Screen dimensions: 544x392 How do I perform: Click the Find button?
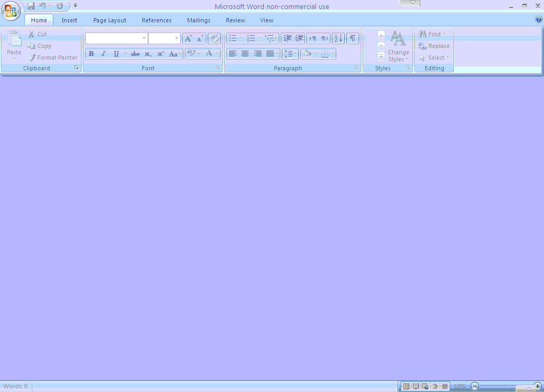[x=432, y=34]
